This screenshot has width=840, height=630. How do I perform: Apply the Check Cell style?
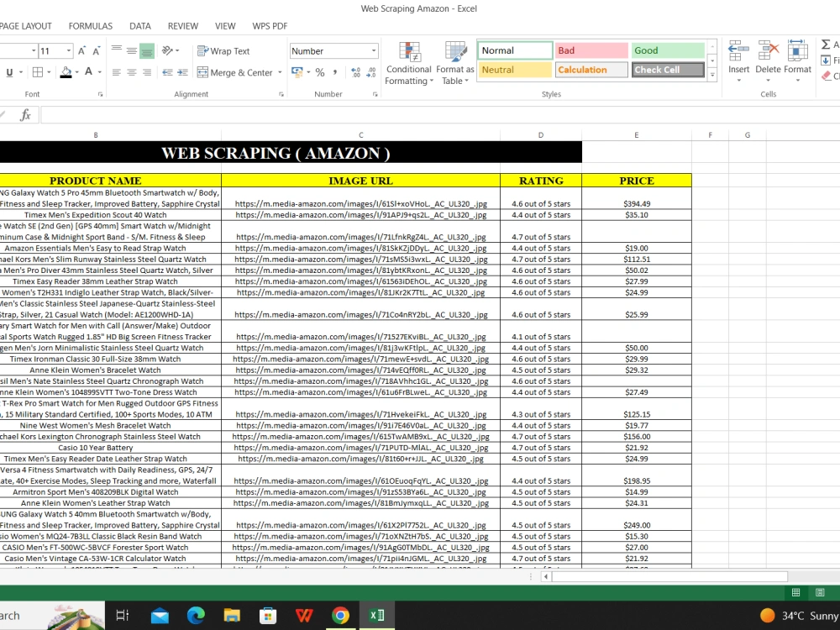click(668, 70)
